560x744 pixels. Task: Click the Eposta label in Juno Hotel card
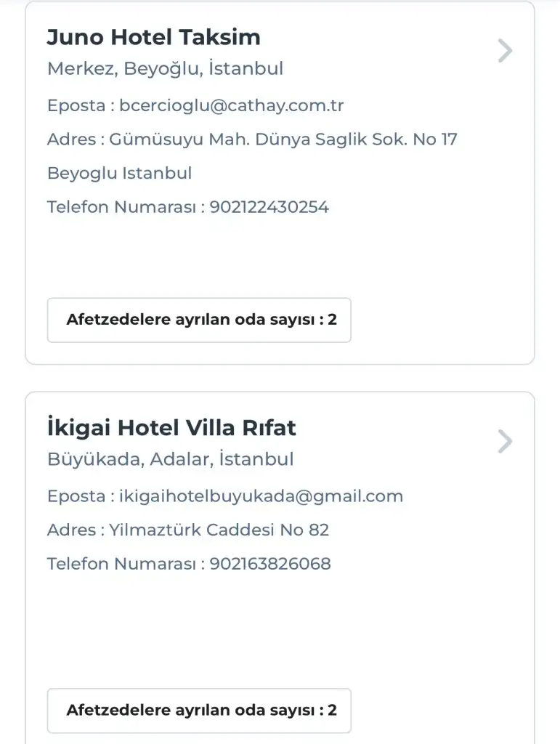76,105
